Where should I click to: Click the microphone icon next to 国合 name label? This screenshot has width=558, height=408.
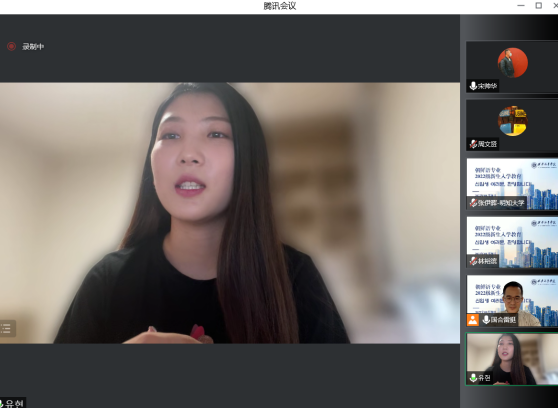point(486,320)
